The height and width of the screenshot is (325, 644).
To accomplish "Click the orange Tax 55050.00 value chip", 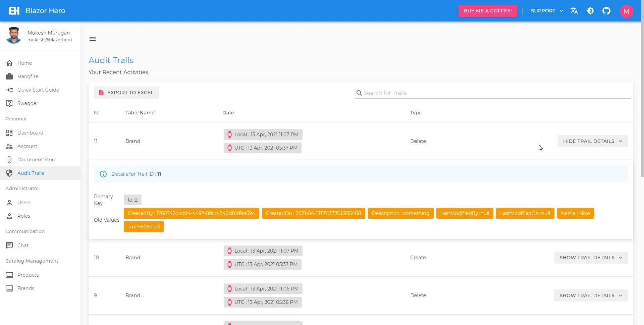I will pos(144,226).
